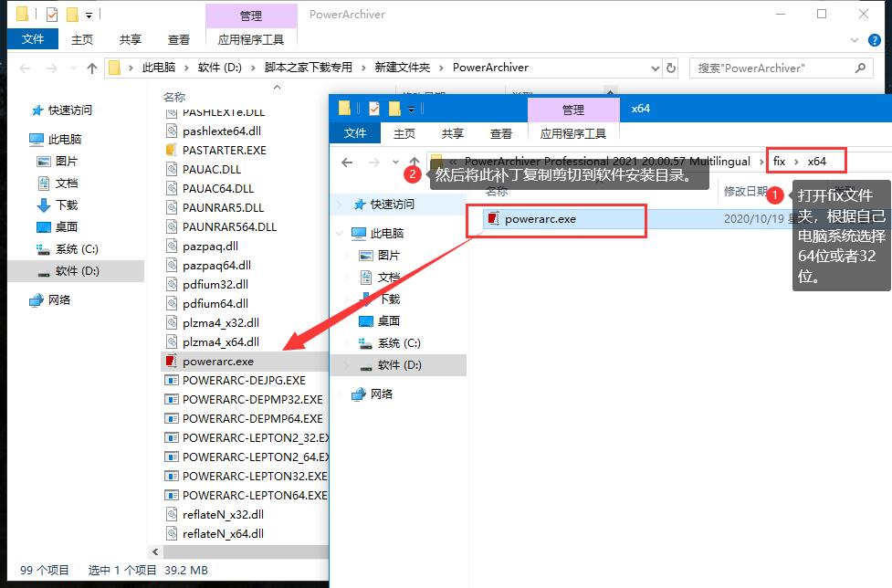Open the 查看 ribbon tab in the PowerArchiver window

[x=179, y=39]
